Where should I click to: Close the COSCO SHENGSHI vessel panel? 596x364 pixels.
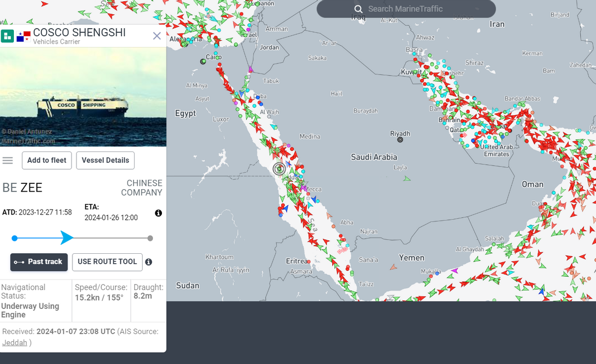point(157,36)
